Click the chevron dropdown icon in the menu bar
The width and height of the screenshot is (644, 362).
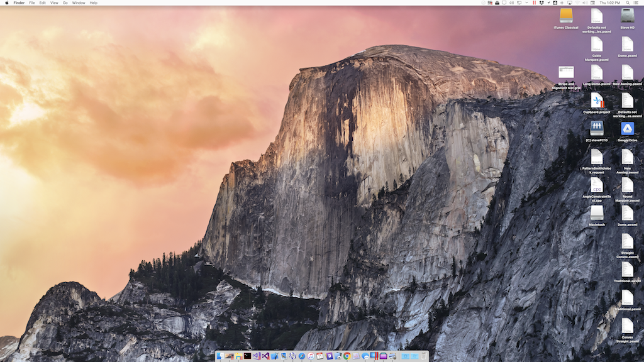[526, 3]
